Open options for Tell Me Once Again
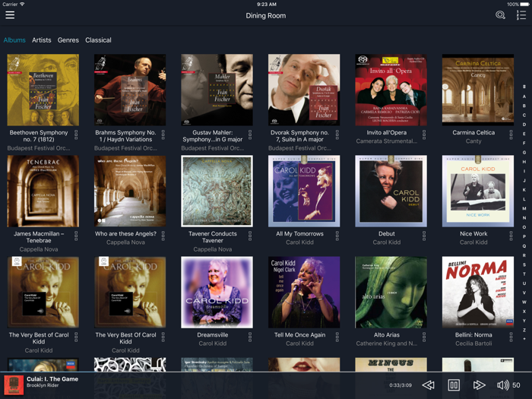Viewport: 532px width, 399px height. point(337,337)
